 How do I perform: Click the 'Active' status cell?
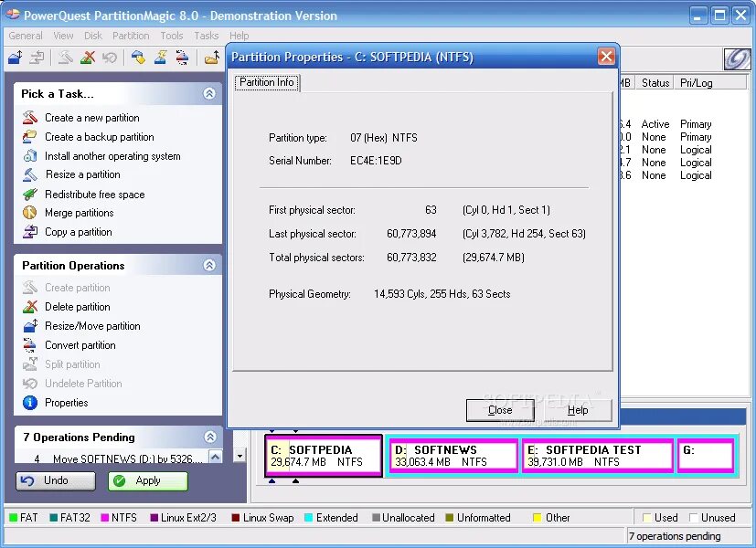point(655,124)
